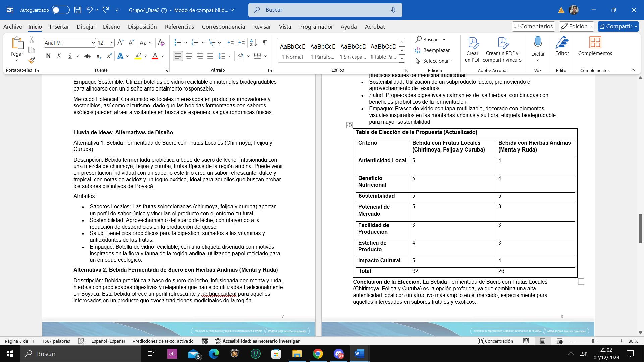Set right text alignment

tap(200, 56)
